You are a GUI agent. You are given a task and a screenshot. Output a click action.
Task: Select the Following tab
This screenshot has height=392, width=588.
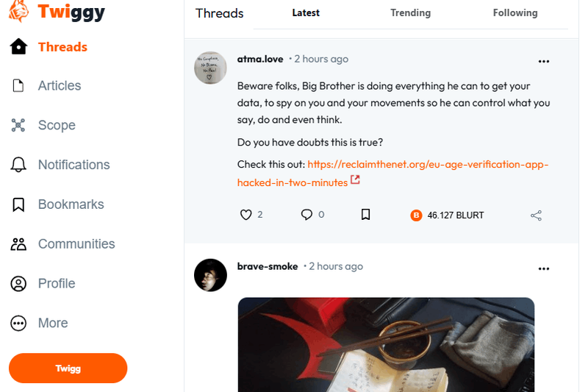(515, 13)
